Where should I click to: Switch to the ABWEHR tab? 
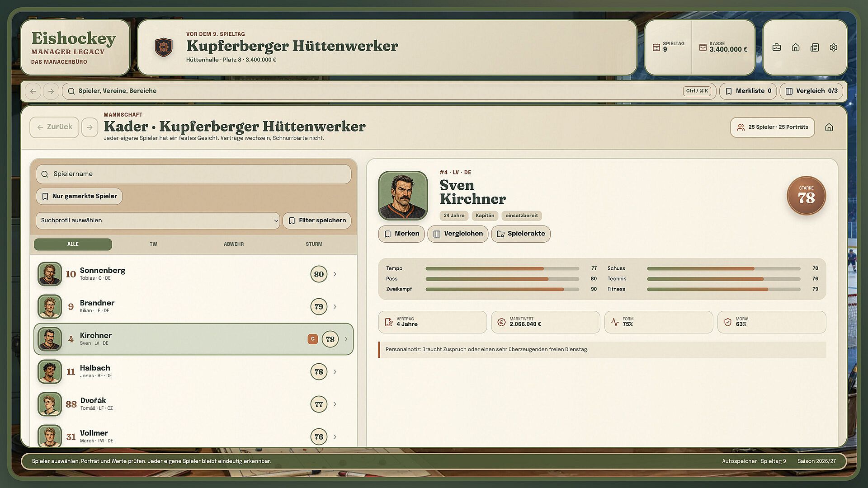[x=234, y=244]
